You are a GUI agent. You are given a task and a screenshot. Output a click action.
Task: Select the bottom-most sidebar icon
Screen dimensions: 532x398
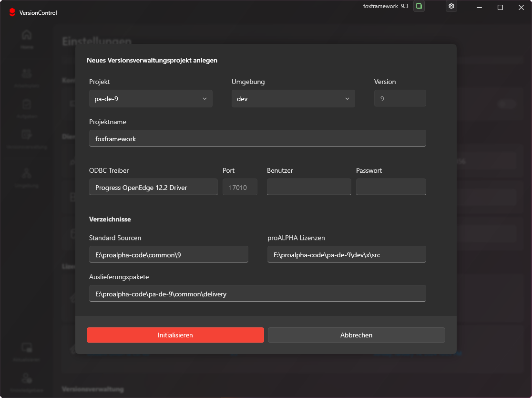[27, 379]
